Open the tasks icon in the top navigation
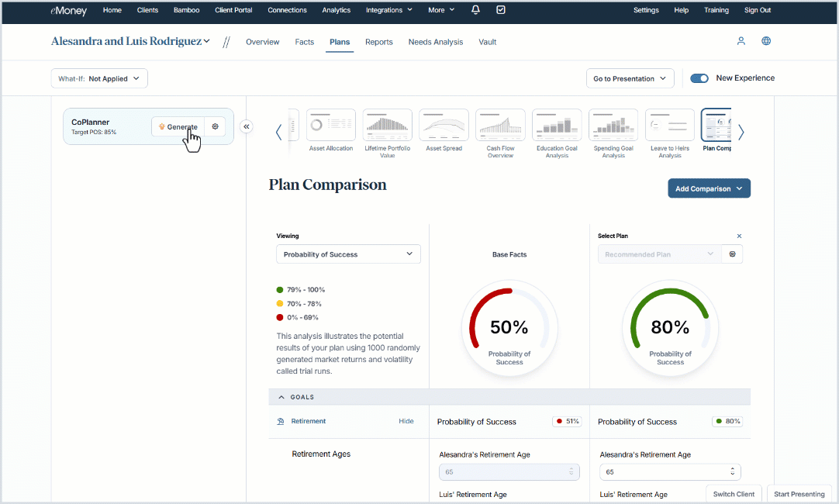The image size is (839, 504). pos(500,10)
